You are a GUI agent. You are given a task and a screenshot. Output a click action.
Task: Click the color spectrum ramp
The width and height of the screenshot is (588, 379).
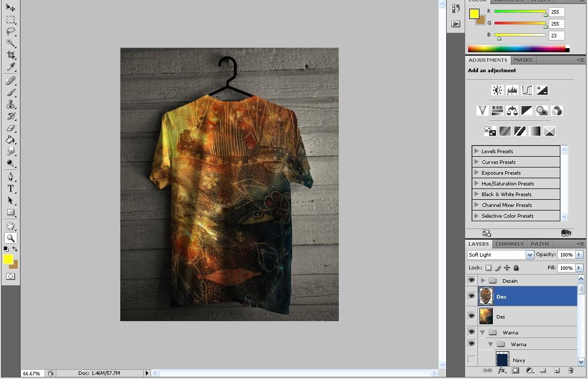(x=518, y=49)
